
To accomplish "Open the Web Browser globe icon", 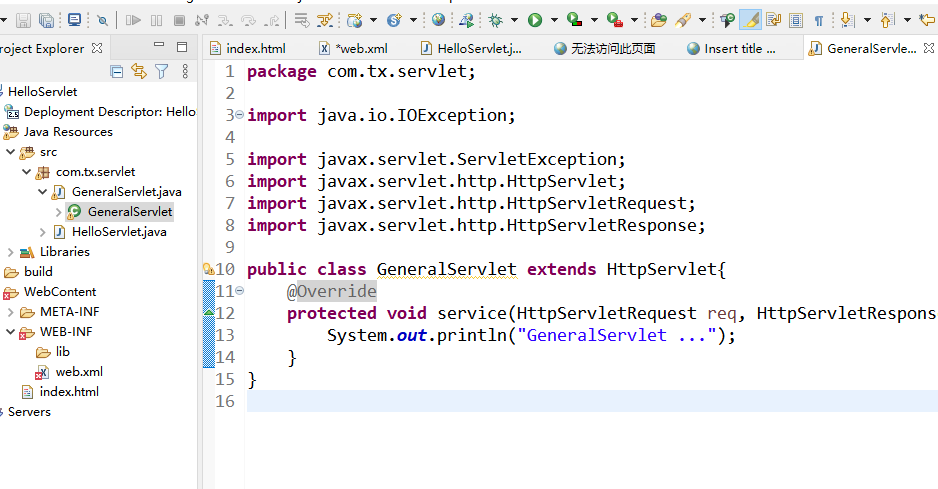I will pos(438,20).
